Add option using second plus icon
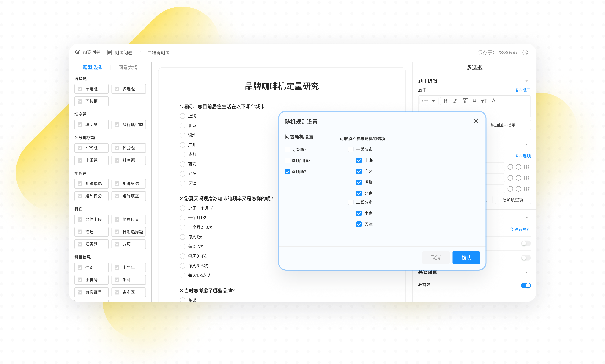The height and width of the screenshot is (364, 605). [x=510, y=178]
